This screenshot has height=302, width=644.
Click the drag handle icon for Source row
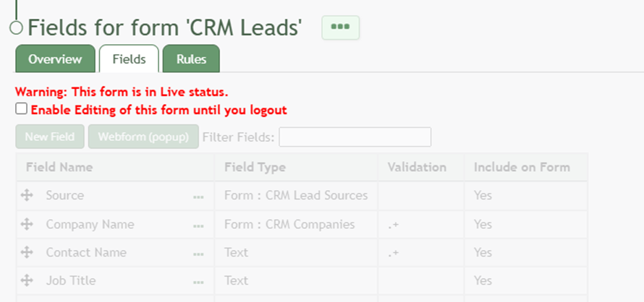(x=27, y=196)
